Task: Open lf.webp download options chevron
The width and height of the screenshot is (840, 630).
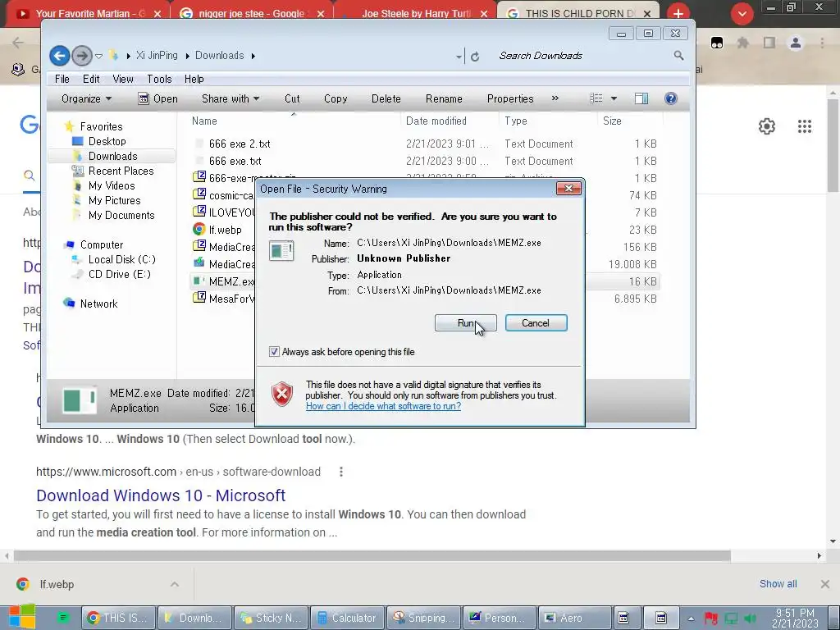Action: [x=175, y=584]
